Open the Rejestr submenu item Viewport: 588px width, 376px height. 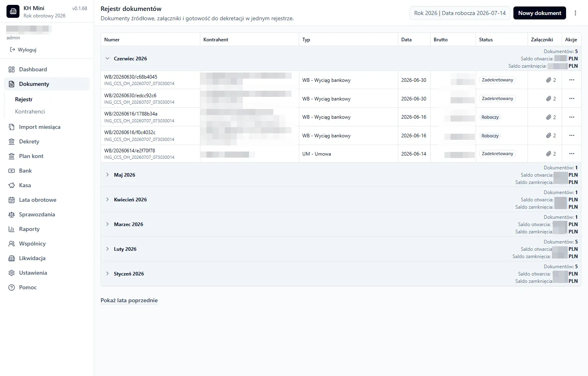[x=24, y=99]
